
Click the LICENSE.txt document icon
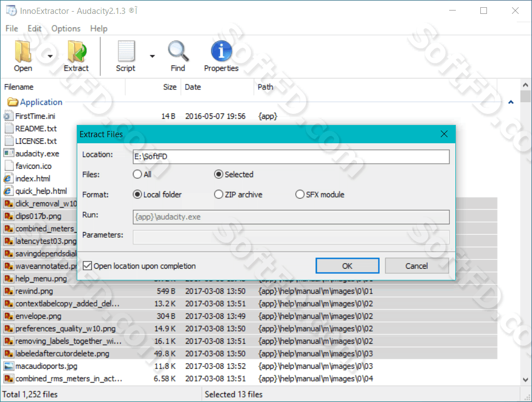coord(8,141)
